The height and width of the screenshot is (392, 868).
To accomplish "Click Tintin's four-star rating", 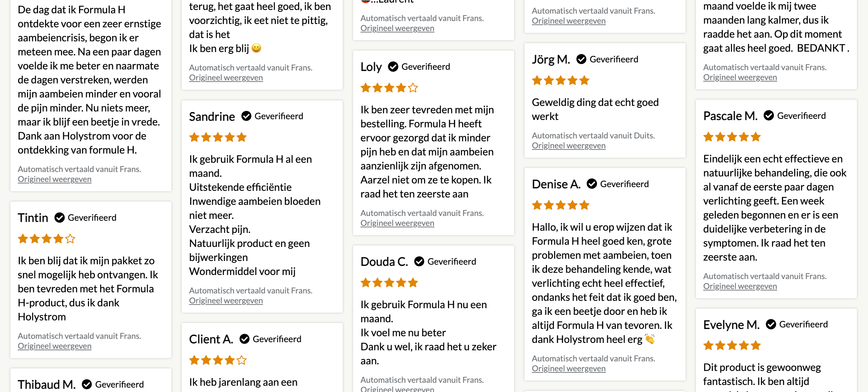I will click(x=47, y=239).
